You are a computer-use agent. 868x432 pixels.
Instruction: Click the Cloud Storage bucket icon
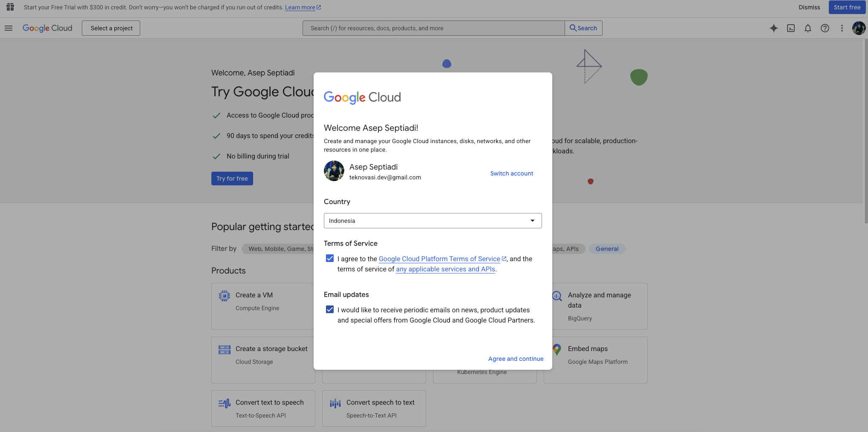click(x=224, y=349)
